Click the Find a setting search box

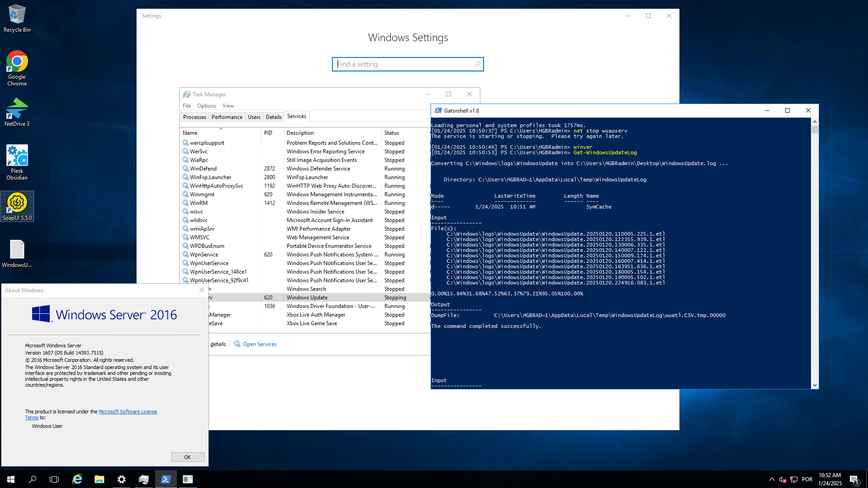[408, 64]
